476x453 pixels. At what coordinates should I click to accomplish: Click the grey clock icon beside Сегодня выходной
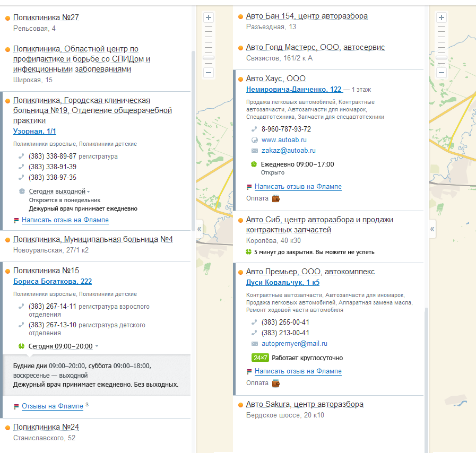coord(22,191)
